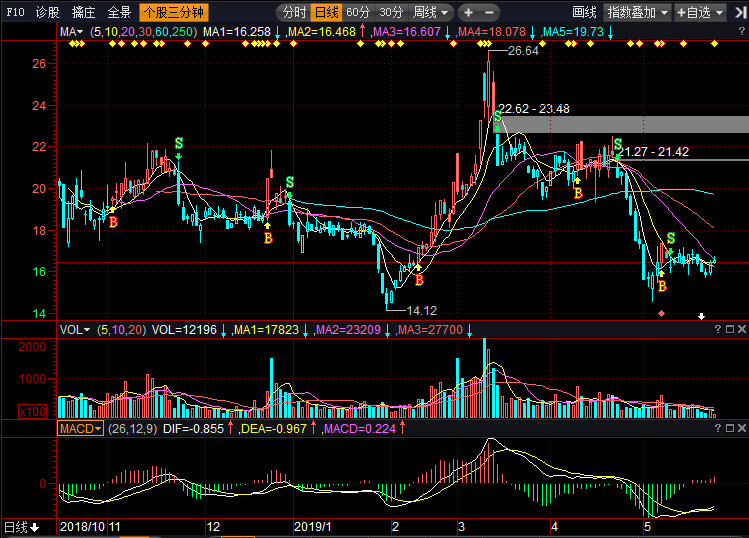Viewport: 749px width, 538px height.
Task: Click the zoom in plus button
Action: [469, 13]
